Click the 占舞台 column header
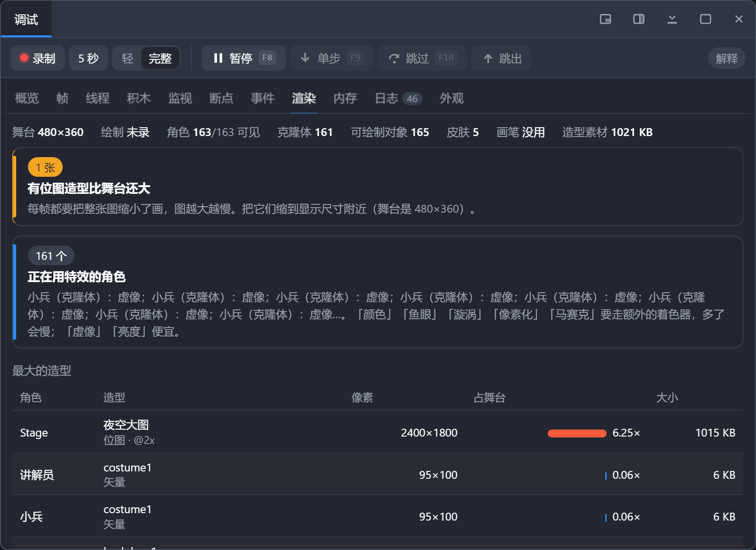Screen dimensions: 756x550 point(489,398)
